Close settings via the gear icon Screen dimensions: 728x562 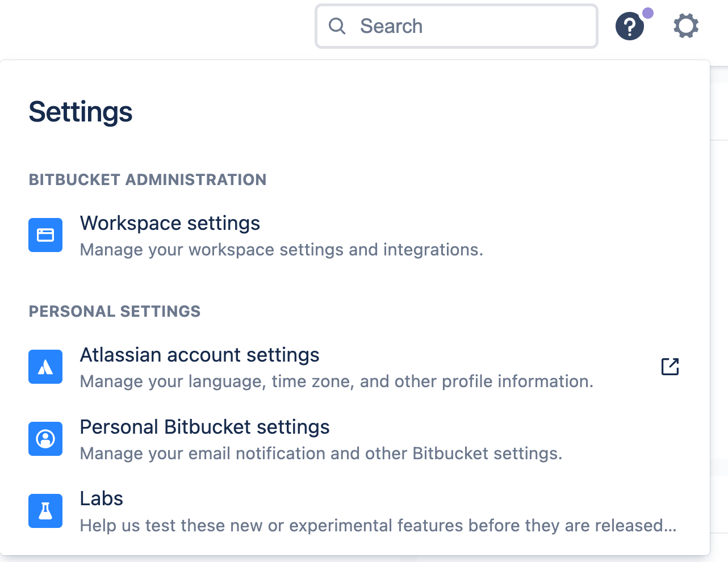pyautogui.click(x=686, y=26)
